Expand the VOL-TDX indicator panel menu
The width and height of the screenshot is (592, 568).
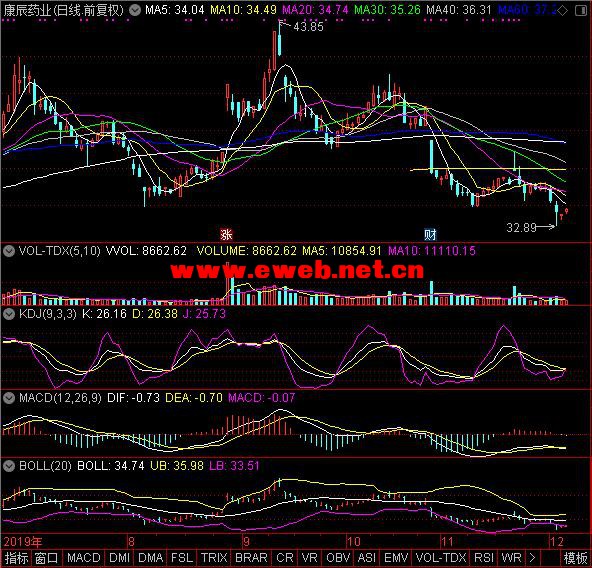pyautogui.click(x=9, y=251)
